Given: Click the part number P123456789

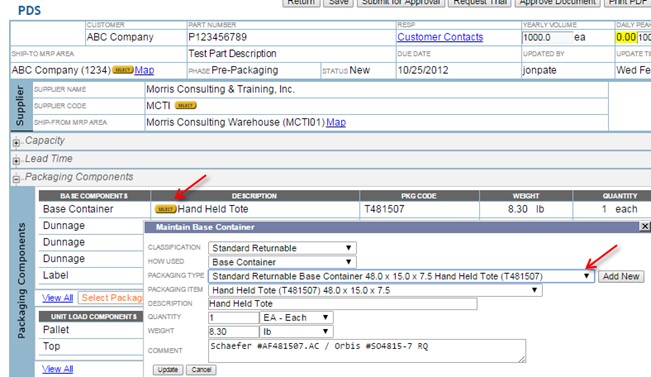Looking at the screenshot, I should point(218,37).
